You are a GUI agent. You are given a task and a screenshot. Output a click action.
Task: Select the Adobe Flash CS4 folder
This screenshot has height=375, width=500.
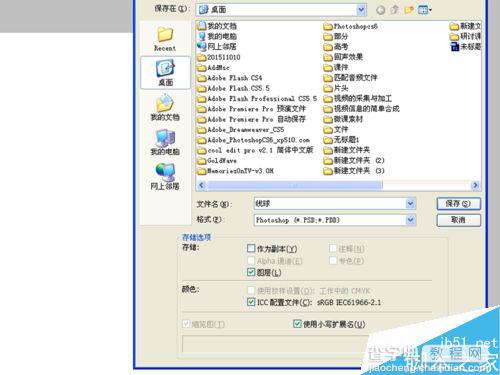point(230,78)
